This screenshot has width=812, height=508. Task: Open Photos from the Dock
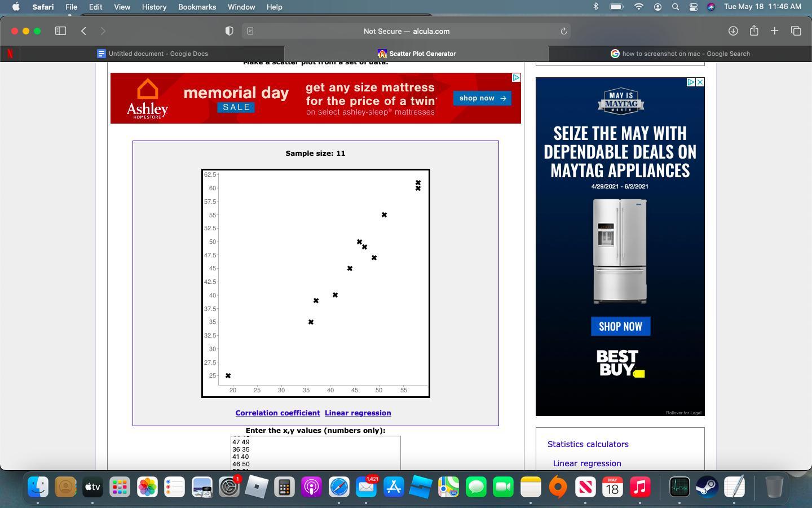click(x=147, y=487)
